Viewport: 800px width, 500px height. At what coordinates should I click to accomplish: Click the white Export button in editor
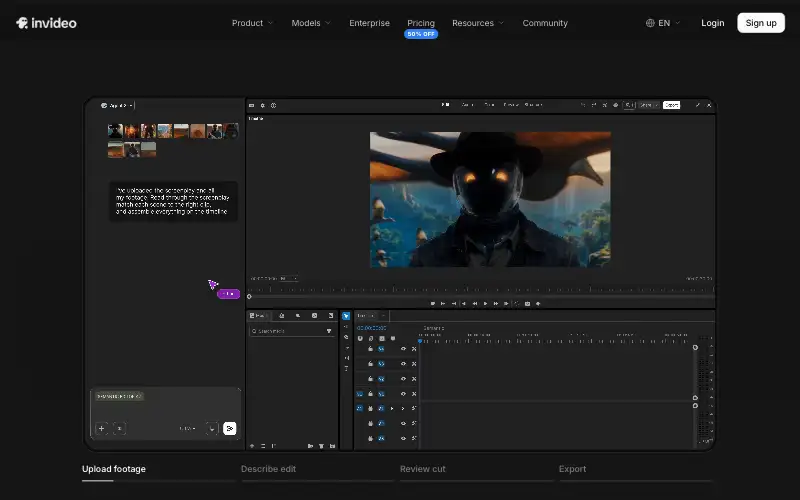coord(671,105)
